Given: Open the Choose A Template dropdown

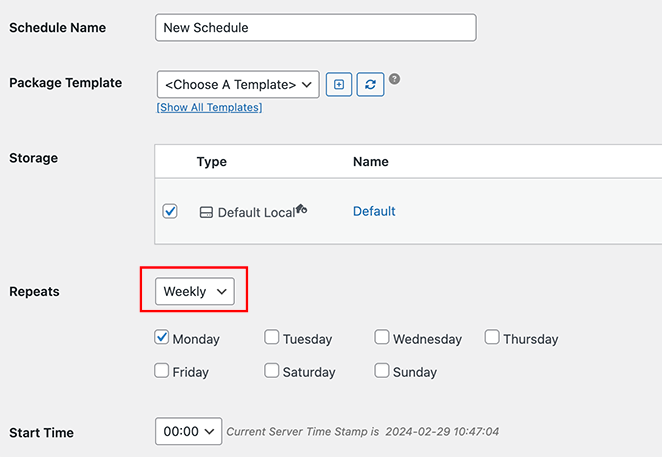Looking at the screenshot, I should pos(238,85).
